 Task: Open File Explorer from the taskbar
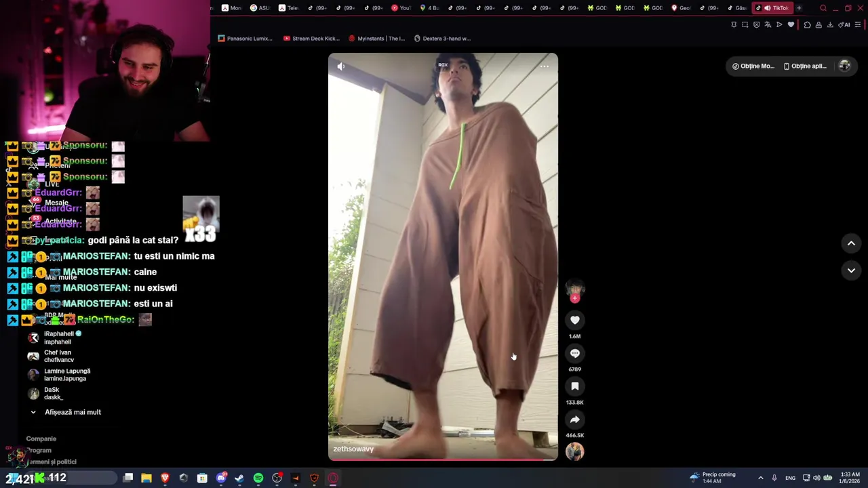(x=146, y=478)
